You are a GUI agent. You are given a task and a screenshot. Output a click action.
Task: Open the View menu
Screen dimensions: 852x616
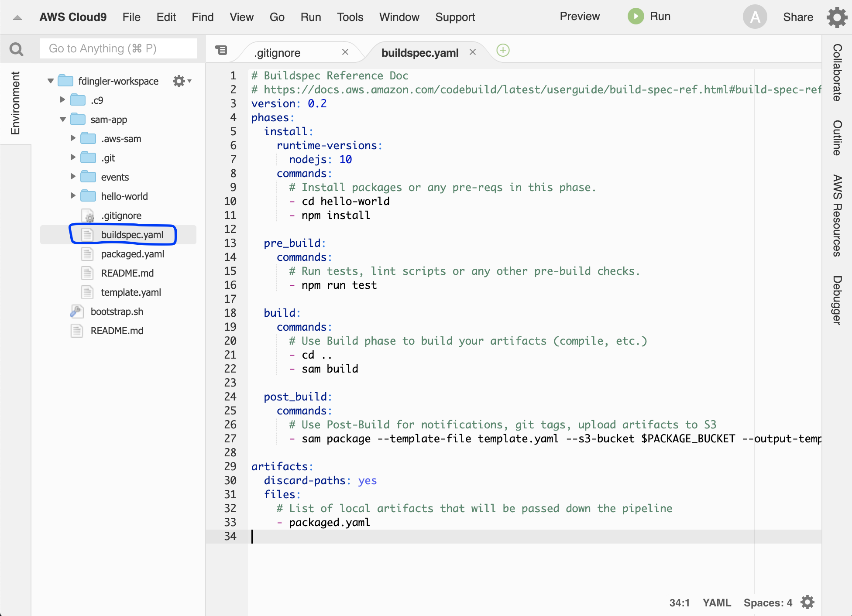click(x=241, y=17)
